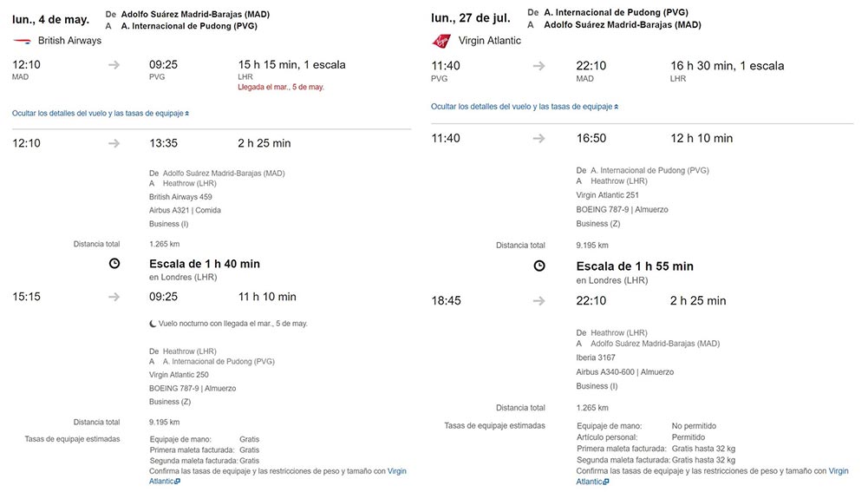Click the arrow icon beside the 18:45 departure
The height and width of the screenshot is (492, 868).
[x=538, y=301]
